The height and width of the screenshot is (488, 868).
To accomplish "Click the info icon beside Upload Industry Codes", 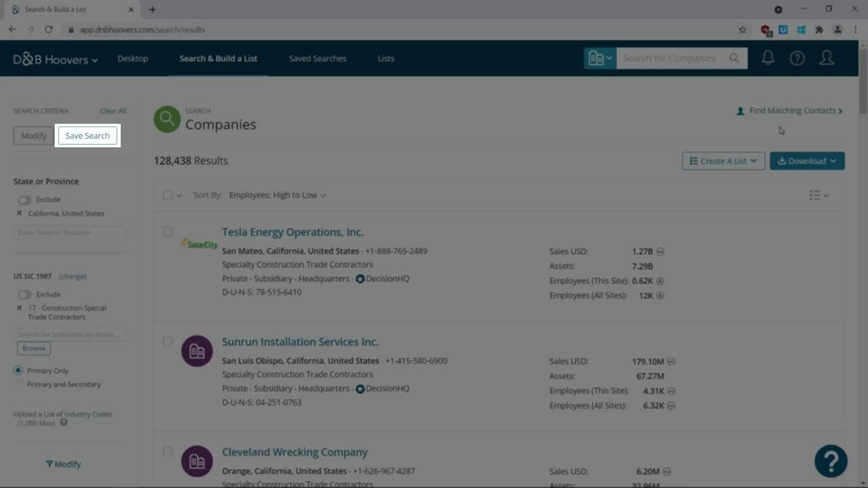I will (x=64, y=422).
